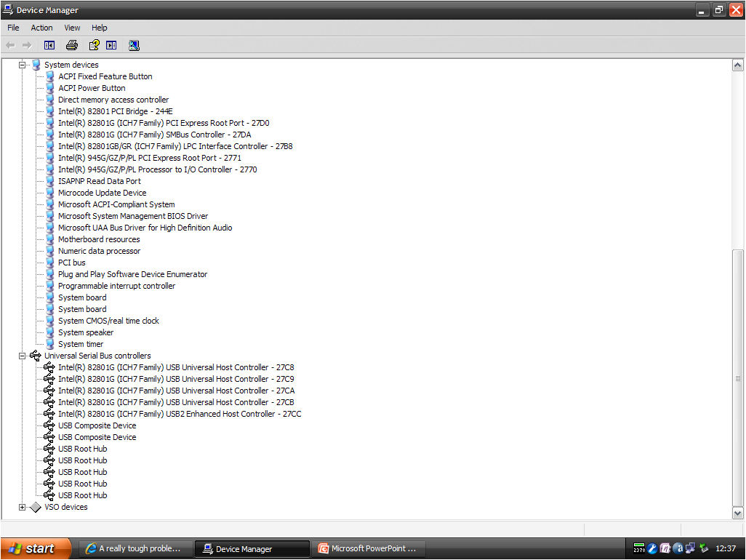This screenshot has width=746, height=560.
Task: Select System speaker
Action: (86, 332)
